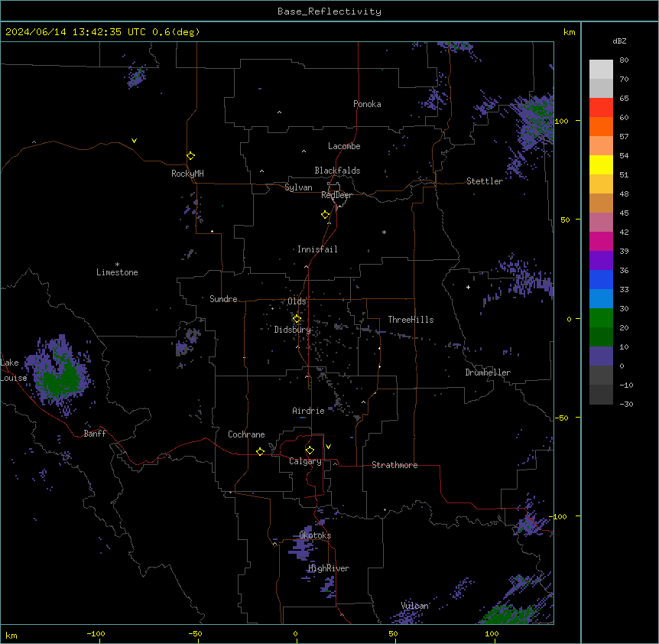
Task: Click the Lake Louise label
Action: point(14,370)
